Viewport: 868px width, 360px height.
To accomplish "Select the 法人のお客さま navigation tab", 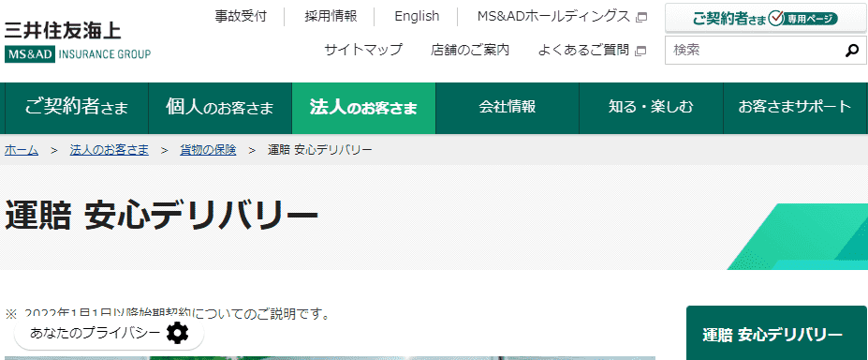I will [363, 108].
